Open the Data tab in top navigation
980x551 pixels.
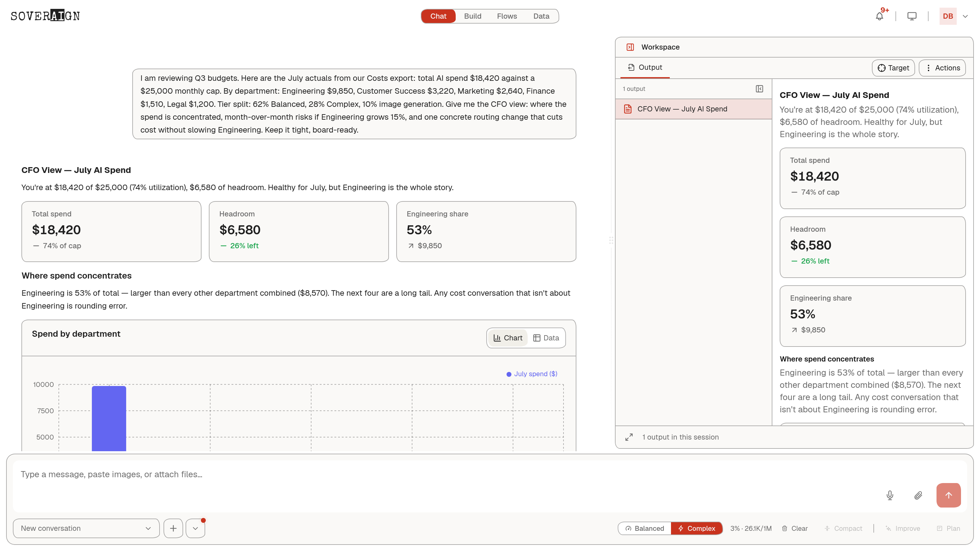(541, 16)
